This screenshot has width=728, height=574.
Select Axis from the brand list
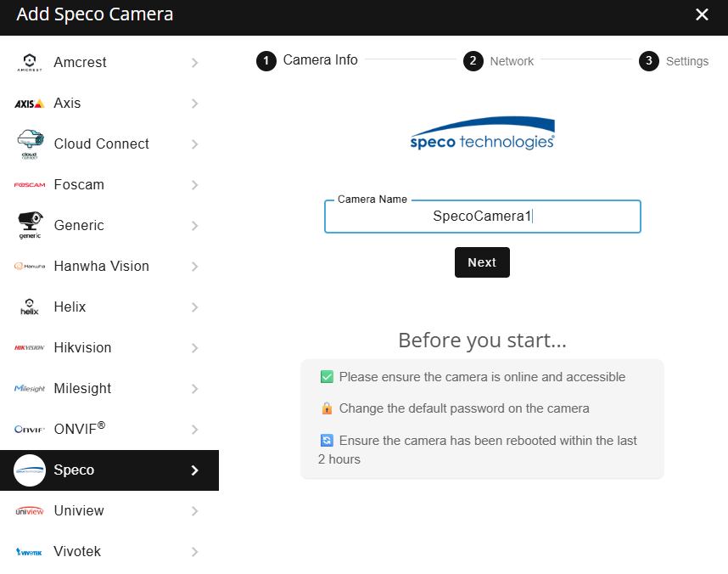pyautogui.click(x=109, y=104)
